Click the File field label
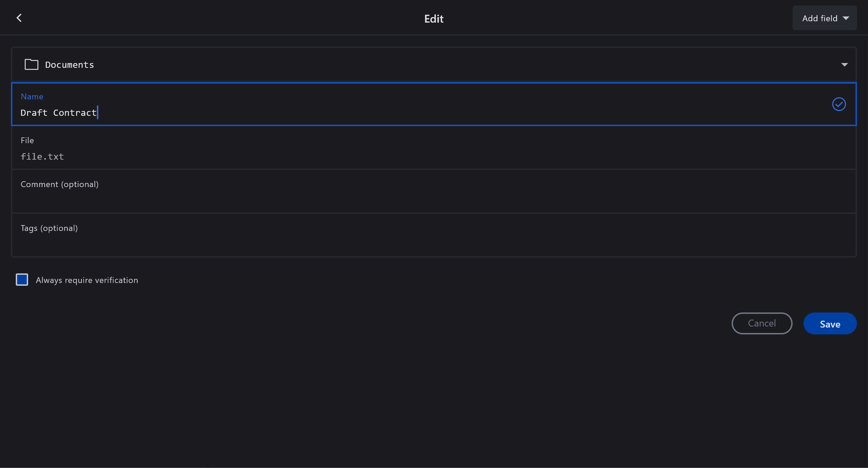This screenshot has width=868, height=468. 27,140
